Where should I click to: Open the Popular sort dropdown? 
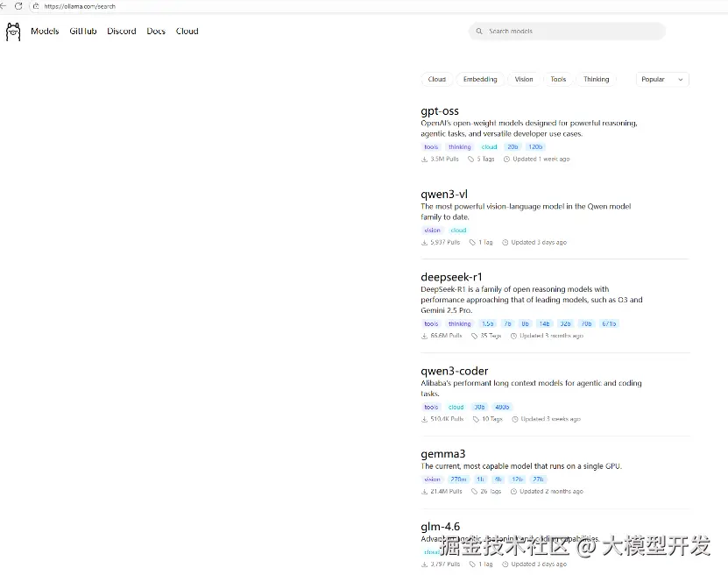662,80
